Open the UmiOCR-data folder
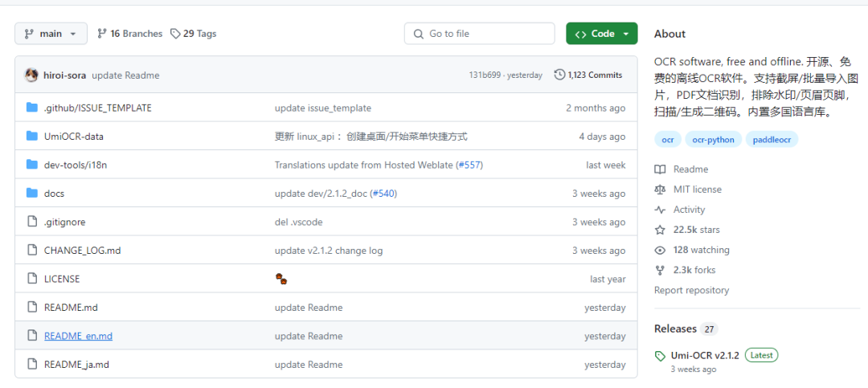Viewport: 868px width, 388px height. [74, 137]
